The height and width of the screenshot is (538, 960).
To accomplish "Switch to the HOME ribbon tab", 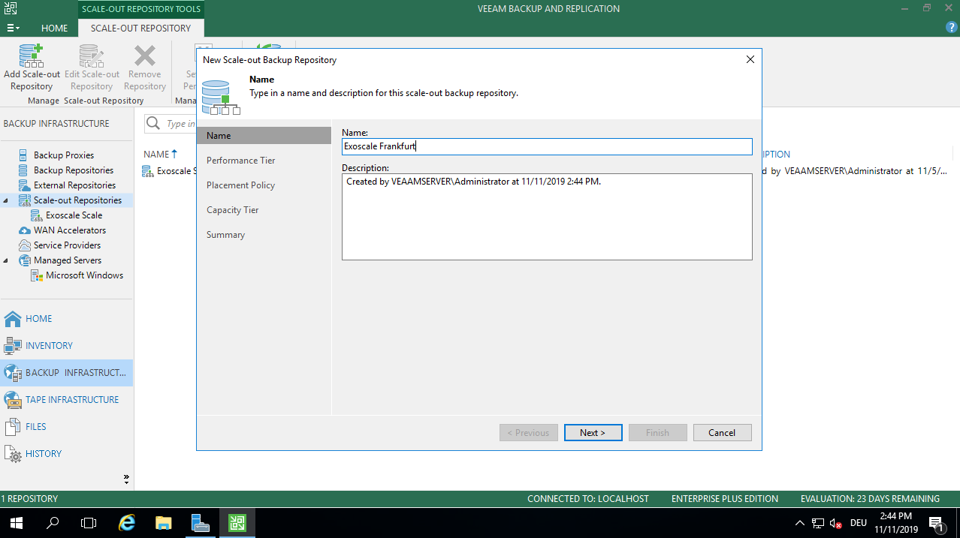I will [54, 28].
